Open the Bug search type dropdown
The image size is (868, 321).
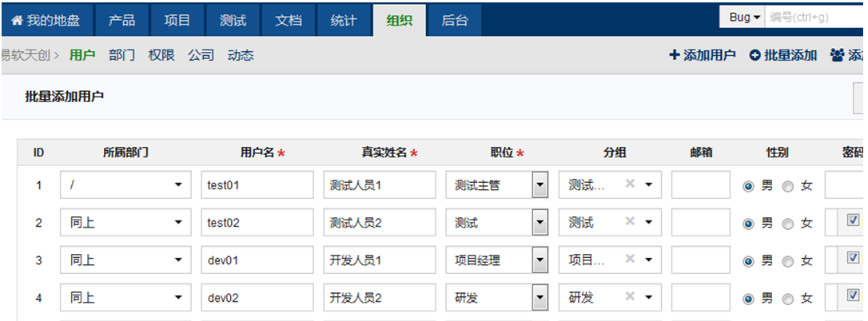[x=742, y=17]
